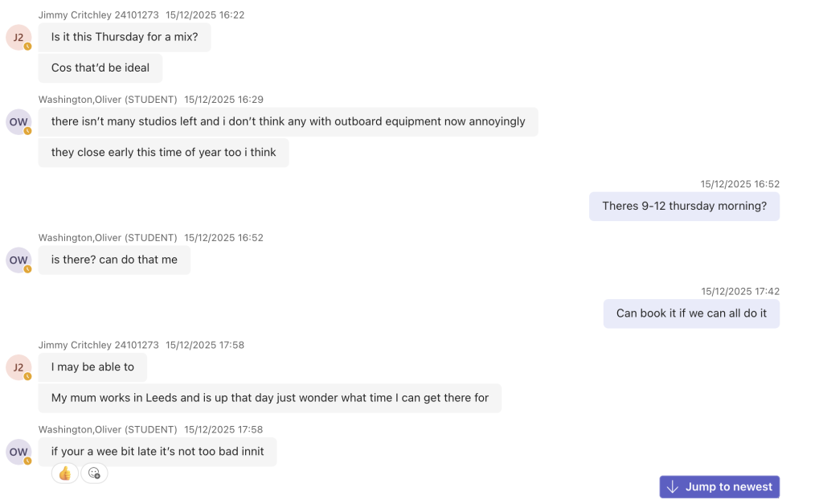Click the sender name above "Is it this Thursday"
This screenshot has width=823, height=504.
(98, 15)
